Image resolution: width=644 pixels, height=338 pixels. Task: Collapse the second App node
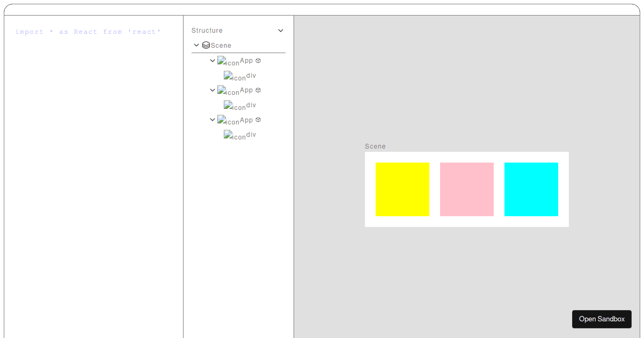[x=213, y=90]
